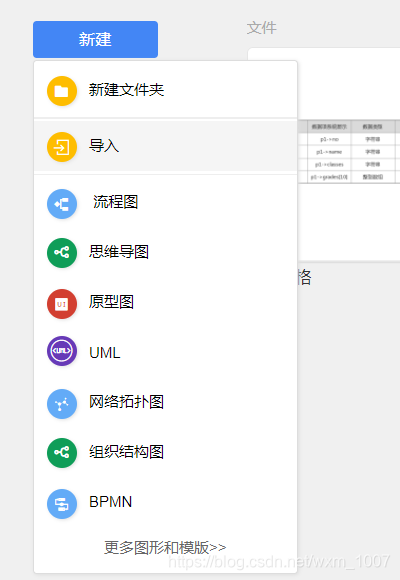This screenshot has height=580, width=400.
Task: Click the green mind map icon
Action: (x=62, y=253)
